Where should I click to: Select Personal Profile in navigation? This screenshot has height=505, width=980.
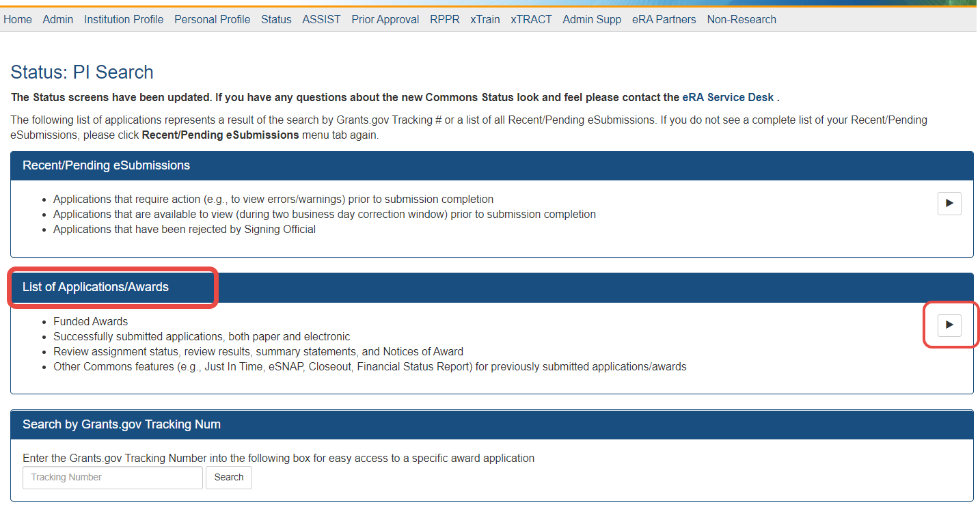(x=212, y=19)
